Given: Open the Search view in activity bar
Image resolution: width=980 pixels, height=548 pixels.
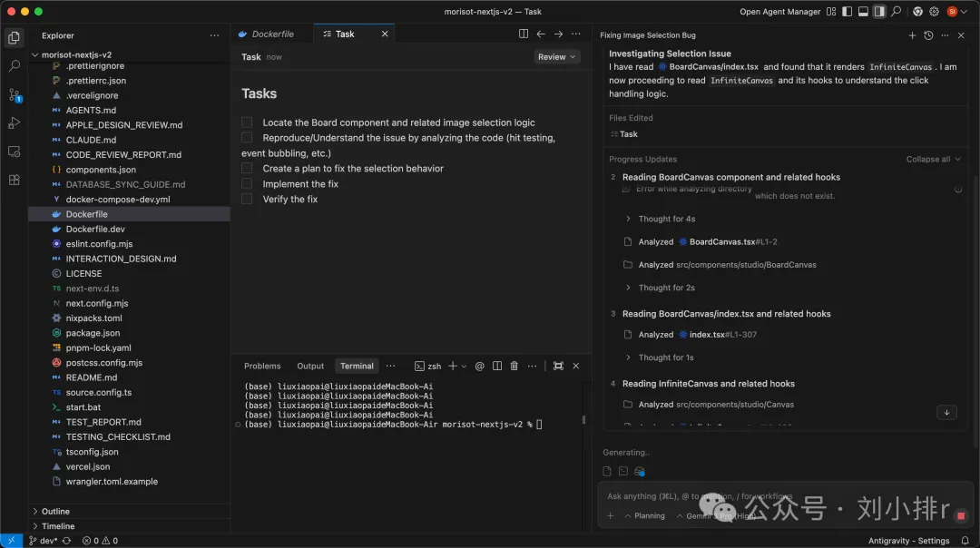Looking at the screenshot, I should [x=14, y=66].
